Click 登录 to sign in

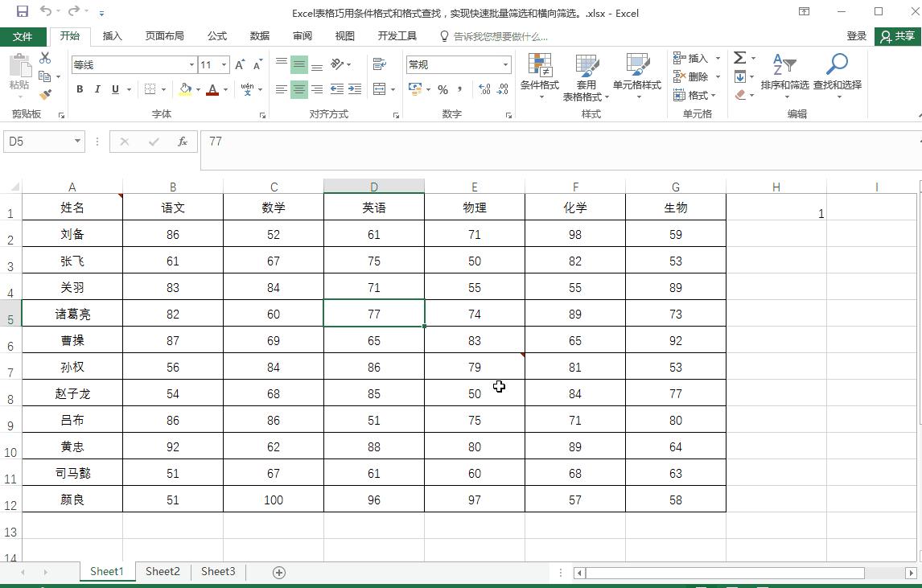(857, 35)
